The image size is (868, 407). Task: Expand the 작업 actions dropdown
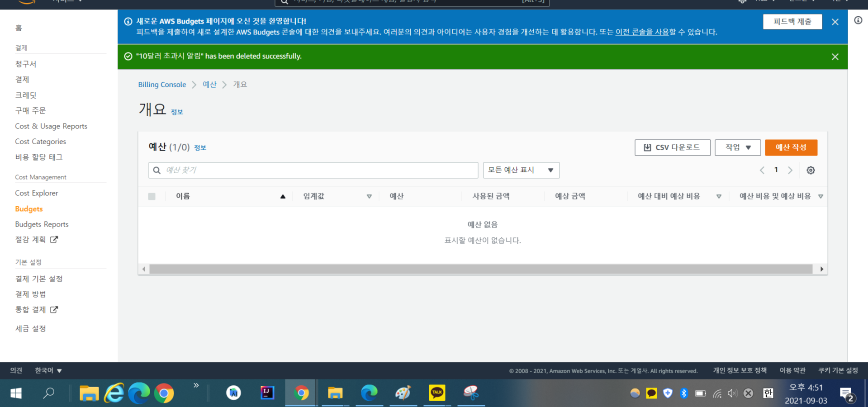tap(738, 147)
